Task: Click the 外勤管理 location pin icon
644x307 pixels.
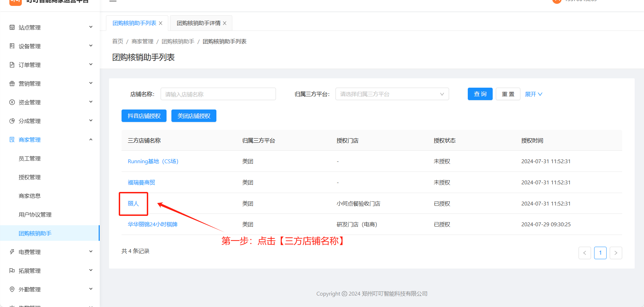Action: click(x=12, y=289)
